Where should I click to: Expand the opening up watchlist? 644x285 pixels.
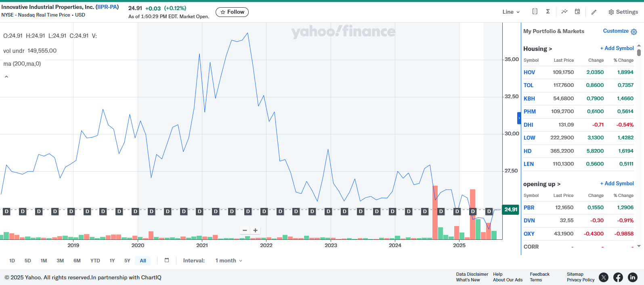coord(542,184)
